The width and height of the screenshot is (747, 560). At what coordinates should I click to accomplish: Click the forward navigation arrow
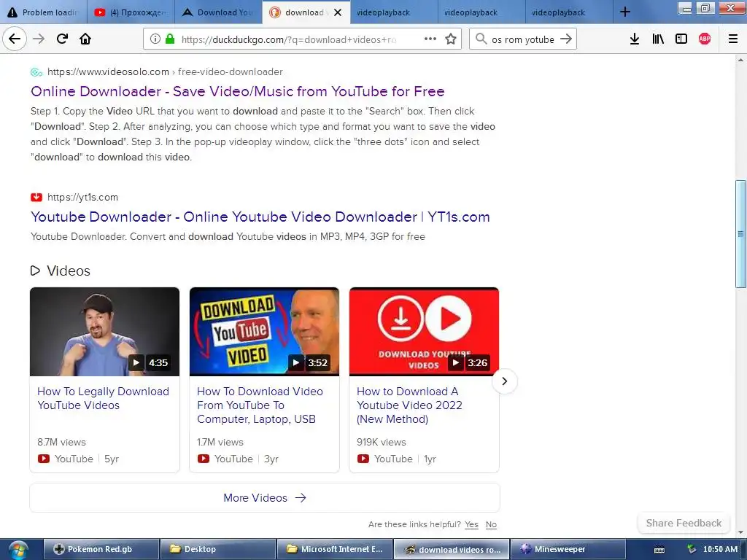[39, 39]
